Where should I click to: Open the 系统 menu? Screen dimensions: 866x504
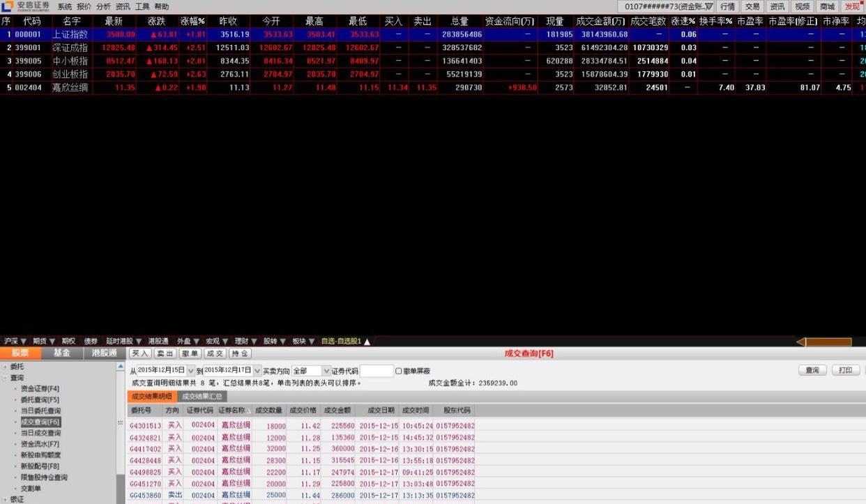[64, 6]
